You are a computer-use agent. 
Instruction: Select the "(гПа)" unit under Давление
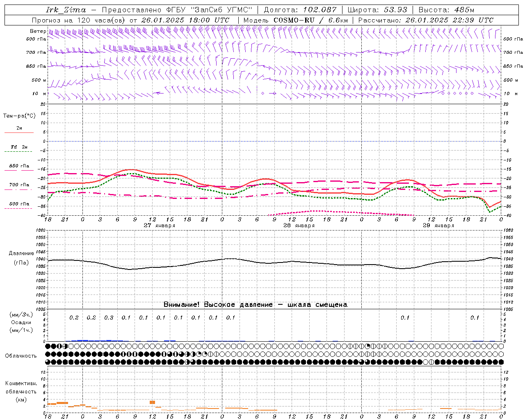(x=21, y=262)
